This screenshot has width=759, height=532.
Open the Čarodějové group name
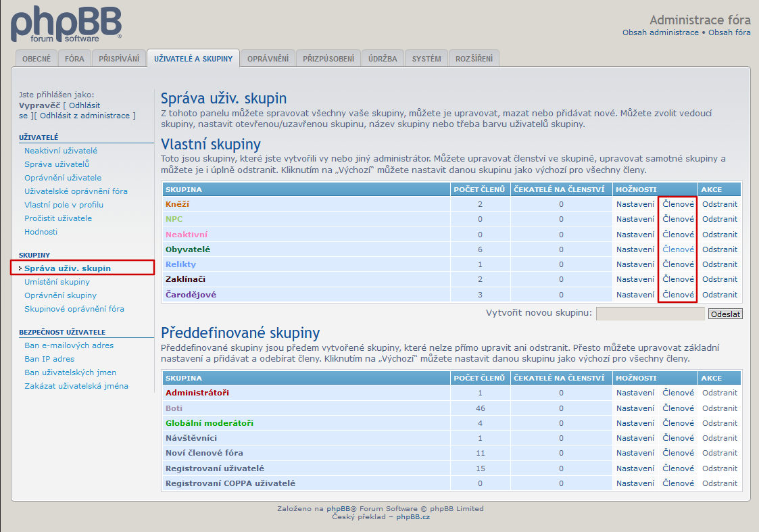click(191, 294)
